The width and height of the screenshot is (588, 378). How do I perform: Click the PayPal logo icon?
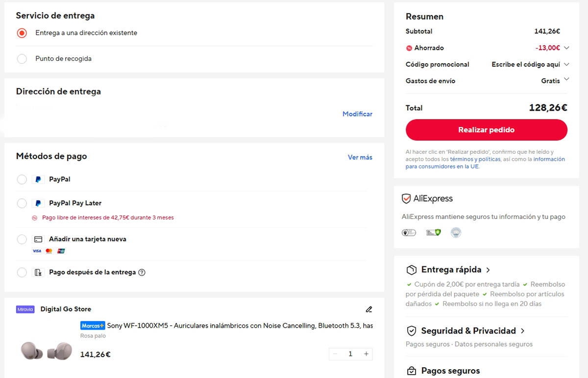click(x=38, y=180)
